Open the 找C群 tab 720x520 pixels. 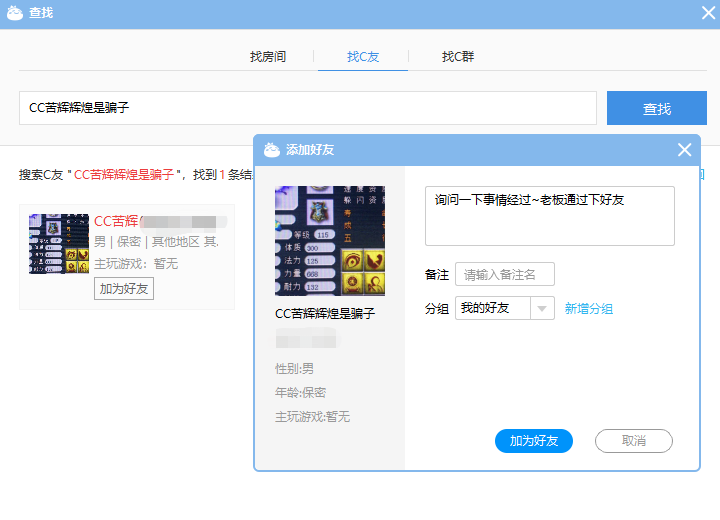pos(458,57)
